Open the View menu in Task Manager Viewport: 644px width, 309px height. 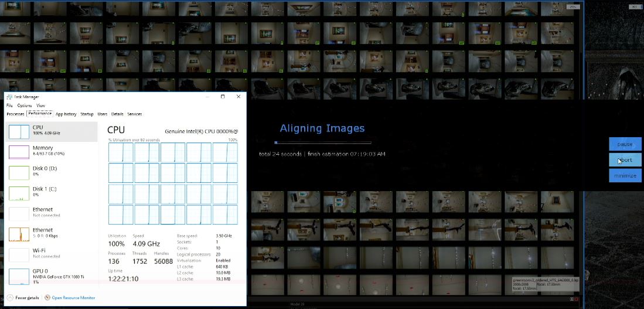[x=40, y=106]
